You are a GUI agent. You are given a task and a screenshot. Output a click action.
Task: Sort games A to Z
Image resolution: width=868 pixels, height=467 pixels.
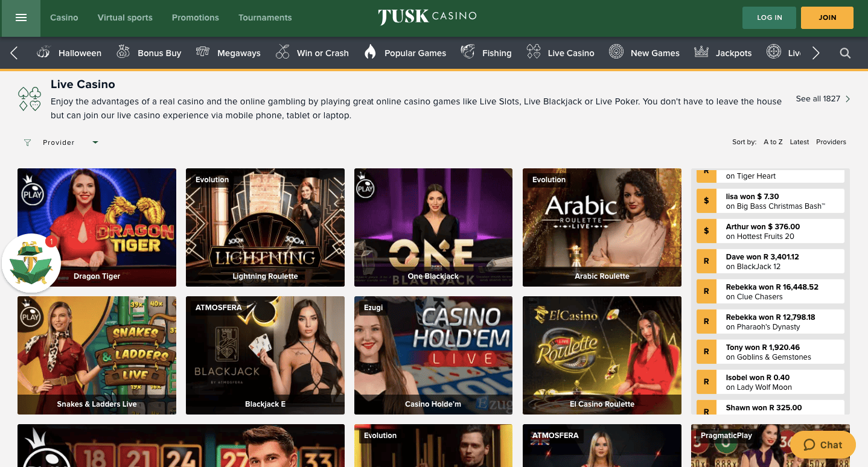click(x=773, y=142)
